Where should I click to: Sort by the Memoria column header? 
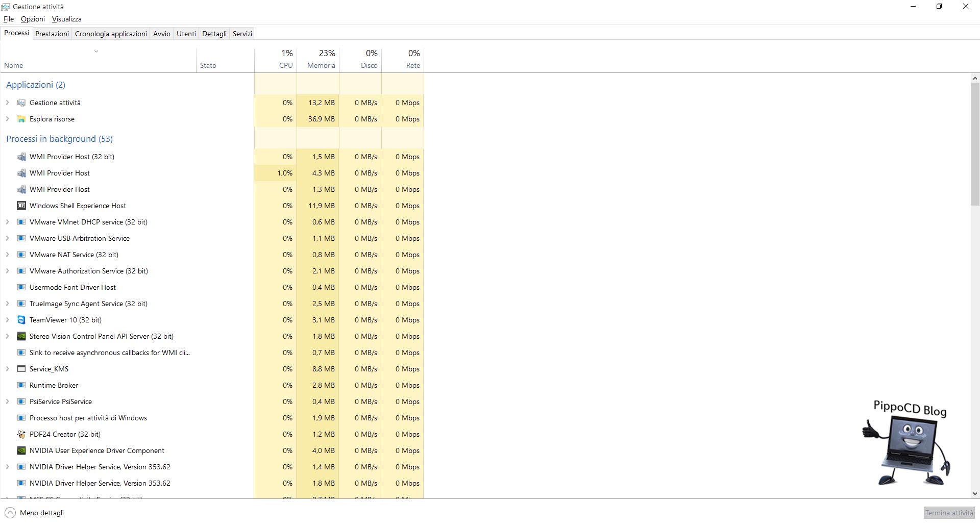tap(318, 60)
